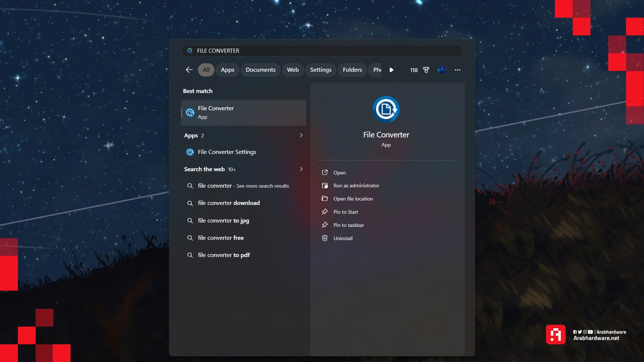This screenshot has height=362, width=644.
Task: Open the user profile avatar icon
Action: (442, 70)
